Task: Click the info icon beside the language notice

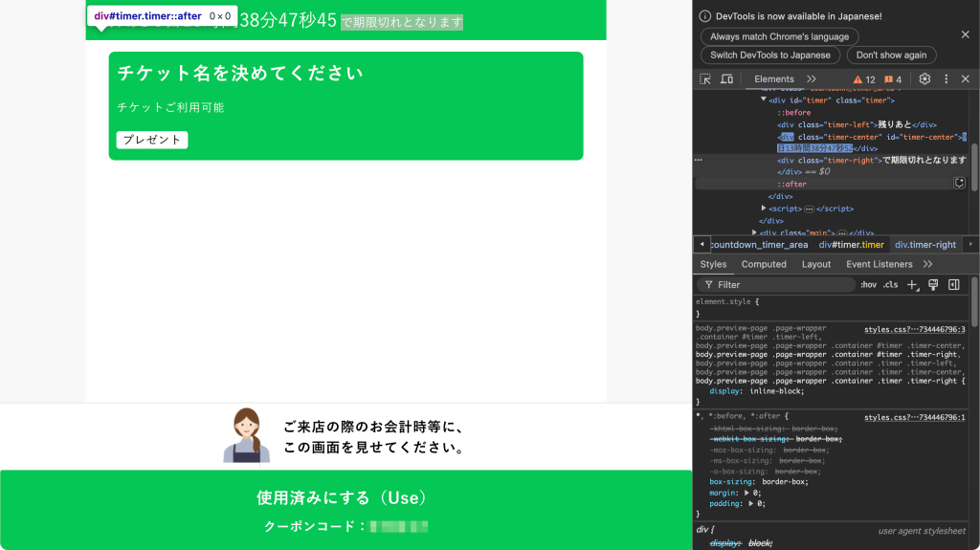Action: tap(705, 16)
